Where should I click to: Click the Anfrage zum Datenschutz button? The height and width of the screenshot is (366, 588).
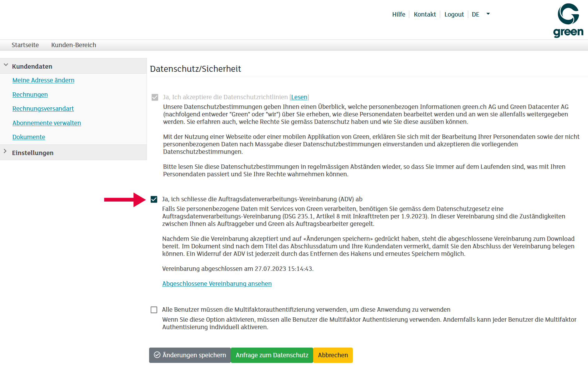(x=272, y=355)
